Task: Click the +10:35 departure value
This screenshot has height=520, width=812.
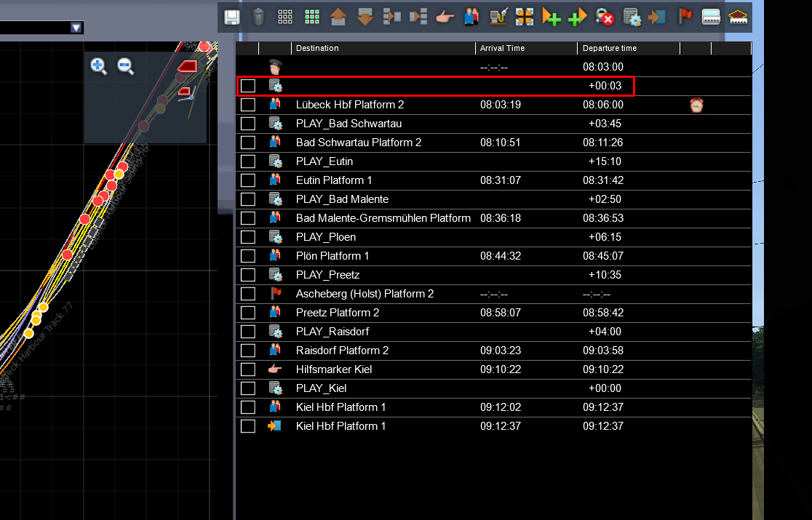Action: click(605, 275)
